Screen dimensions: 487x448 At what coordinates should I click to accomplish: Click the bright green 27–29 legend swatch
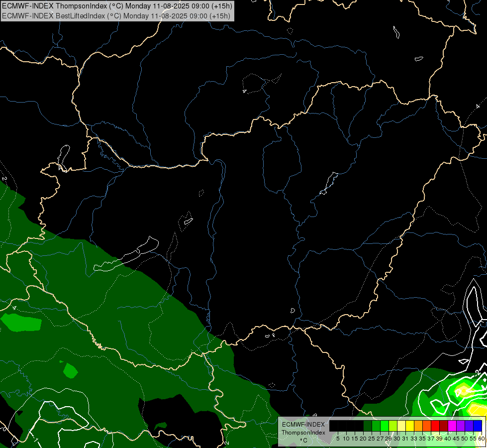pyautogui.click(x=385, y=426)
